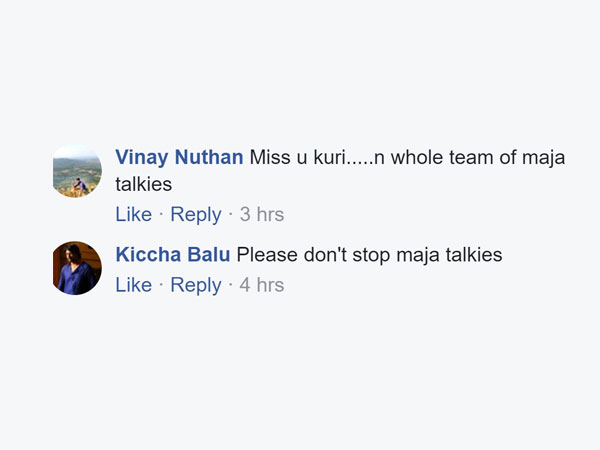The height and width of the screenshot is (450, 600).
Task: Like Vinay Nuthan's comment
Action: pos(133,214)
